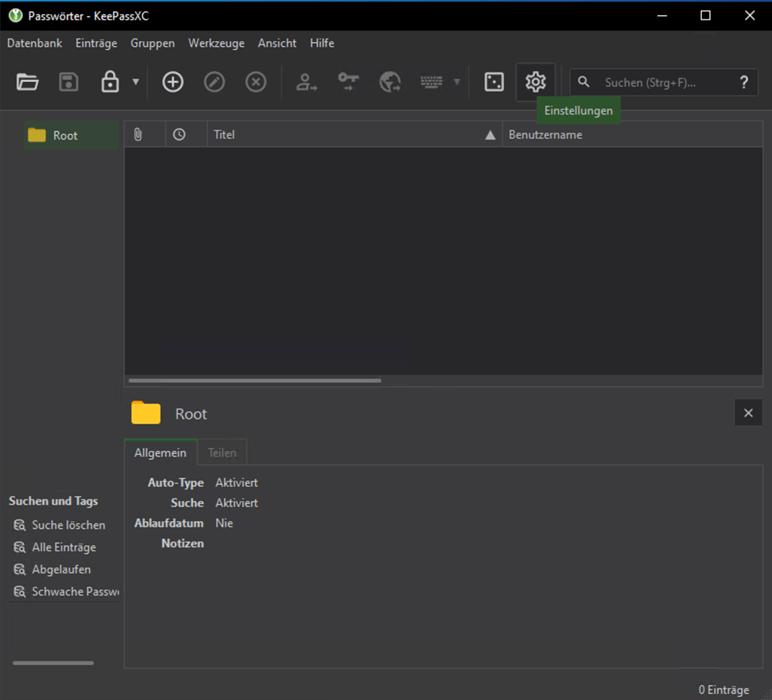Click the "Suchen und Tags" heading

[x=53, y=501]
